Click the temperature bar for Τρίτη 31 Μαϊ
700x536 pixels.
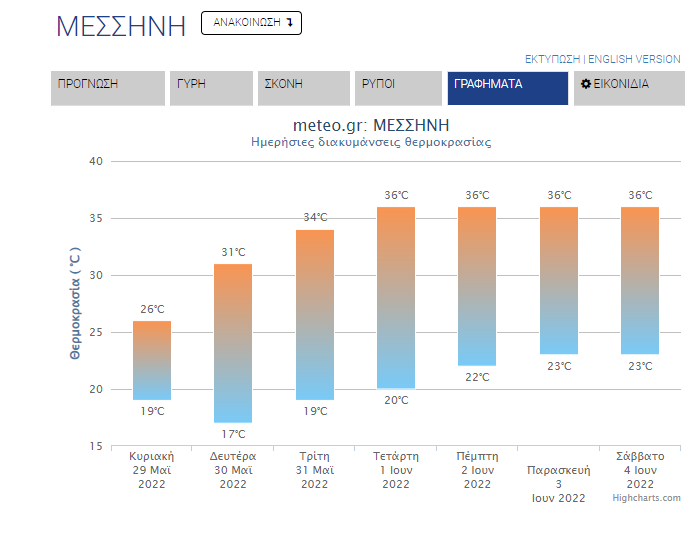point(315,315)
